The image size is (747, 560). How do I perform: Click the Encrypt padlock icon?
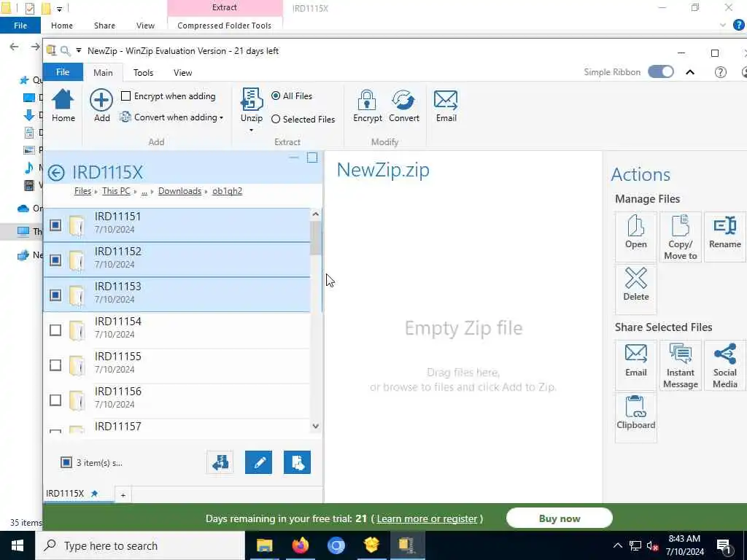coord(368,106)
